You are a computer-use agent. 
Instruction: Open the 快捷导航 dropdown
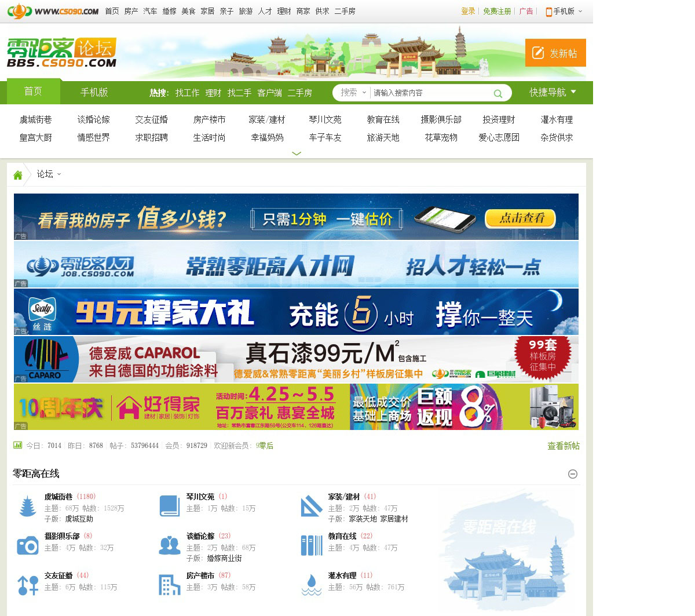click(x=553, y=92)
